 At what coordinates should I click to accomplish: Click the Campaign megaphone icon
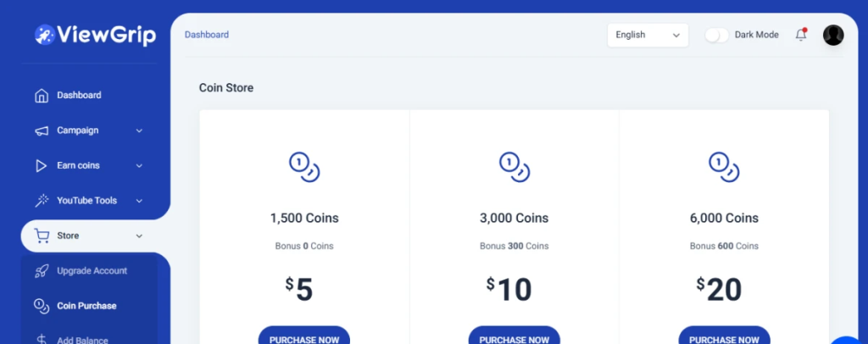42,131
